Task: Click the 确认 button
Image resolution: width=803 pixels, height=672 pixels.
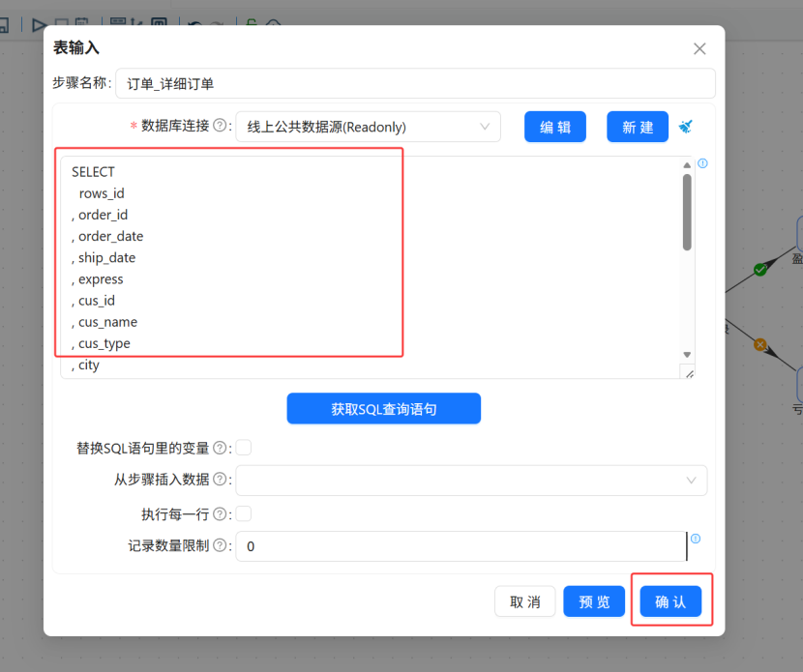Action: click(x=670, y=601)
